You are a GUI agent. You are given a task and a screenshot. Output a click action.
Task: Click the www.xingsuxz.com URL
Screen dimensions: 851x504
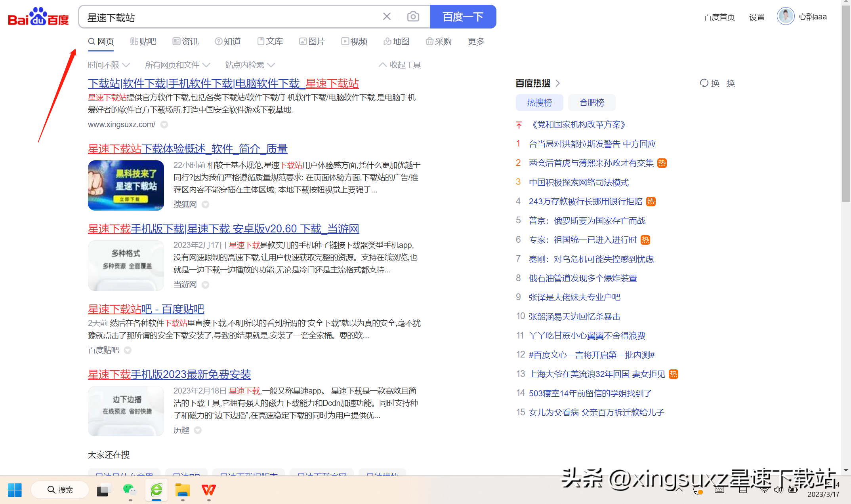(122, 124)
